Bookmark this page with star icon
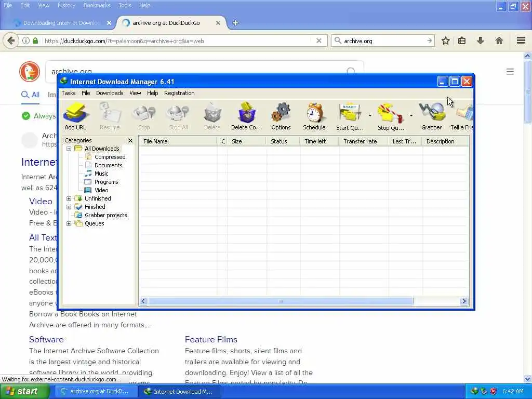Screen dimensions: 532x399 coord(445,41)
